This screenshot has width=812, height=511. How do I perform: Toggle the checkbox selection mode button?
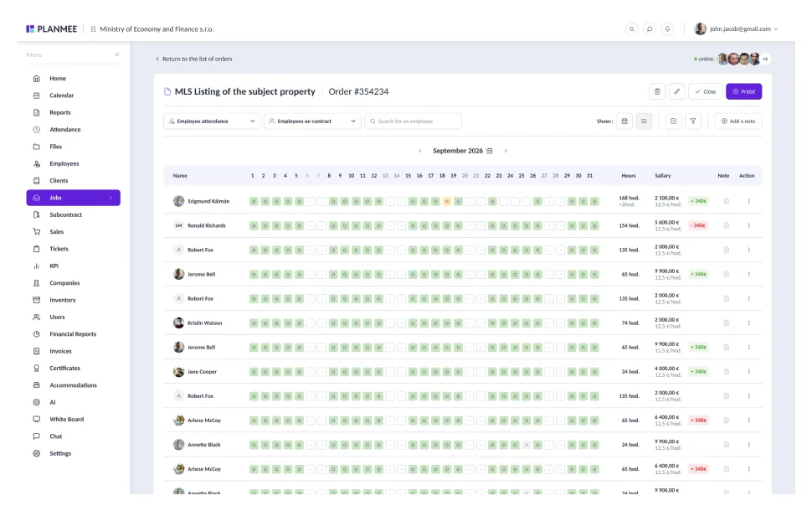tap(673, 121)
